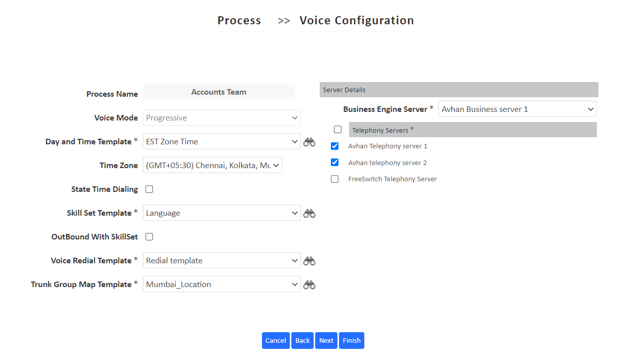Click the Voice Configuration breadcrumb
The height and width of the screenshot is (360, 644).
tap(356, 21)
